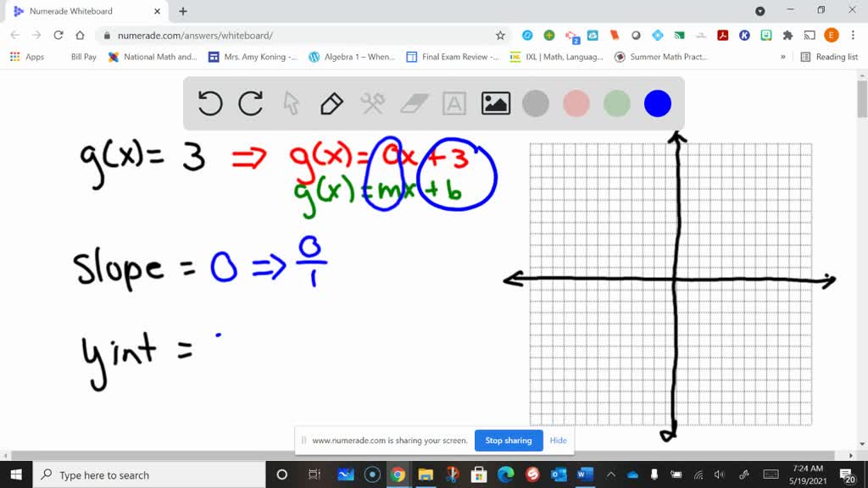
Task: Reload the current page
Action: pos(58,36)
